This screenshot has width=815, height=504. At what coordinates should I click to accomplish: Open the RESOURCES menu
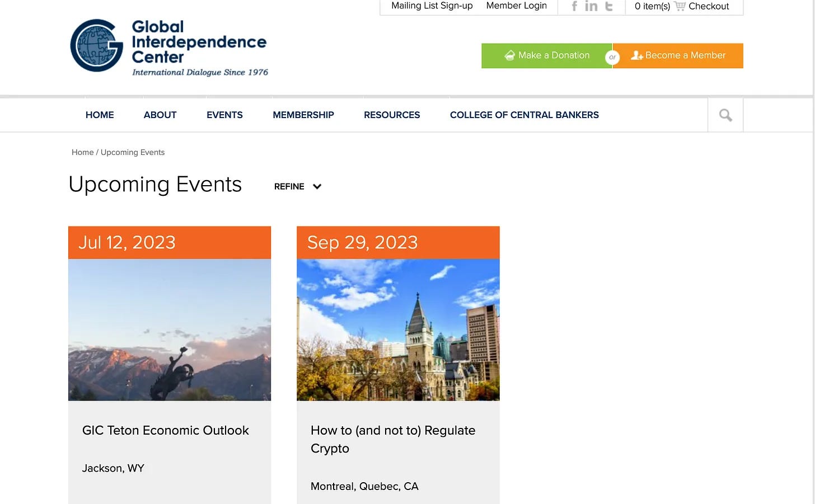coord(392,115)
